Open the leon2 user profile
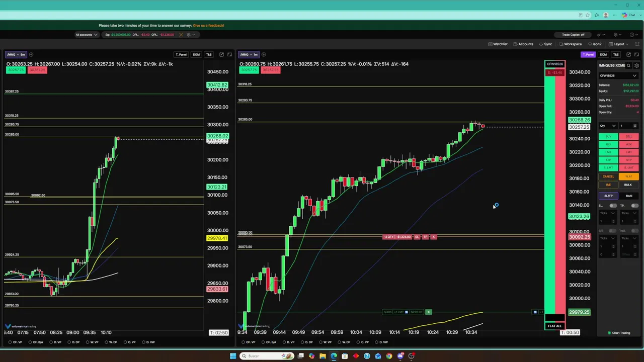Image resolution: width=644 pixels, height=362 pixels. point(594,44)
